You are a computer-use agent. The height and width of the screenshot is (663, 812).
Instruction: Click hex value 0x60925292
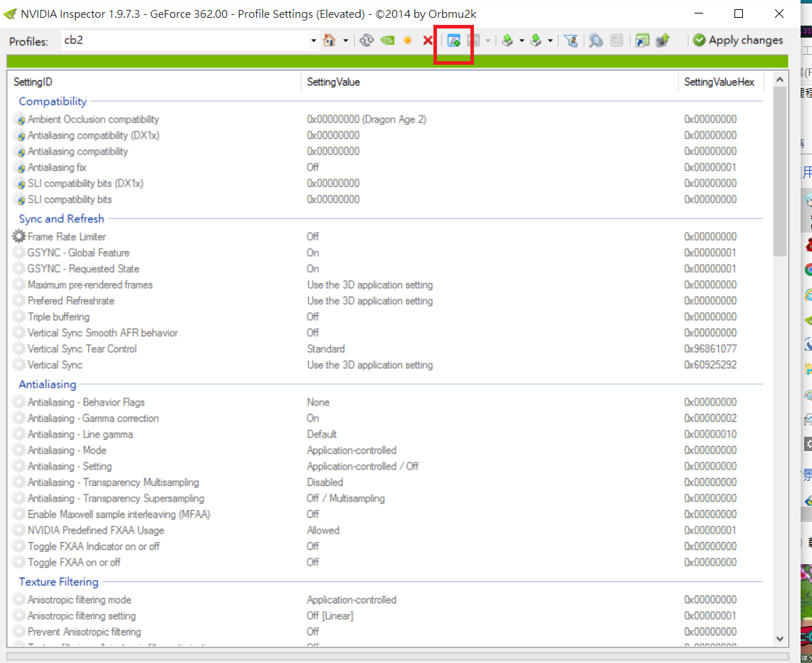(x=710, y=365)
